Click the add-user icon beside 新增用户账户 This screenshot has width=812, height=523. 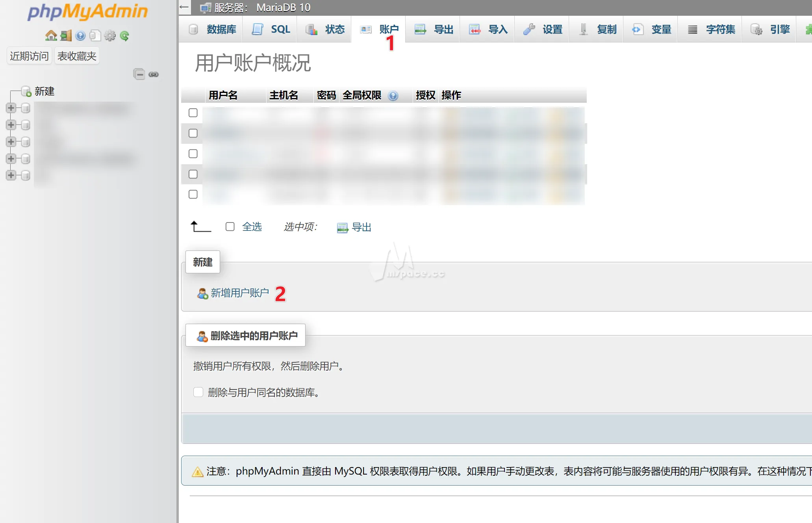[x=202, y=293]
